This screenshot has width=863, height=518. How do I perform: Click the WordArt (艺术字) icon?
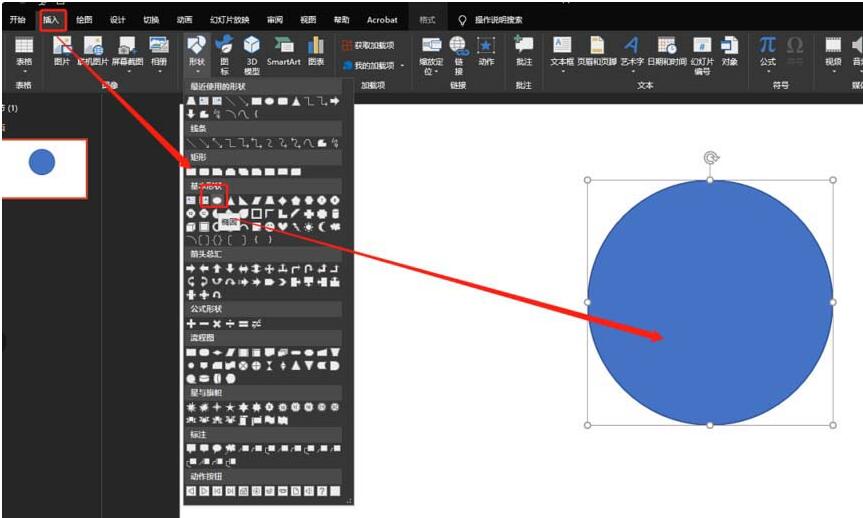(631, 46)
